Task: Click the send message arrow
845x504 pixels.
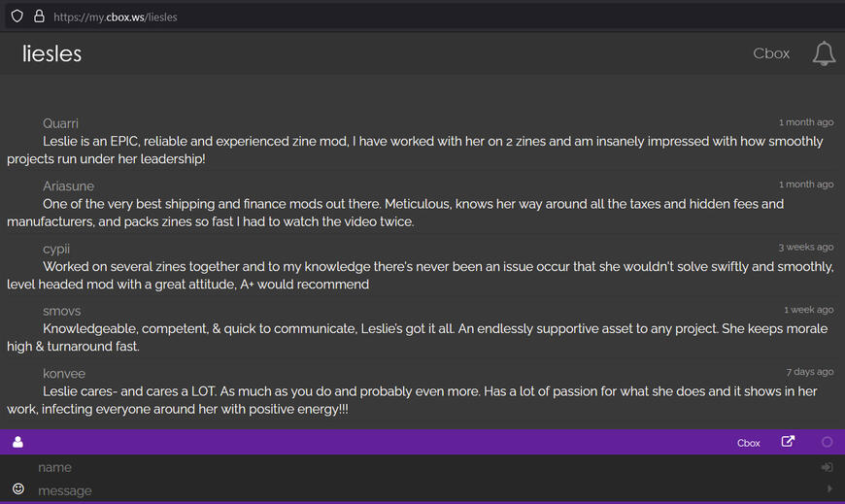Action: (x=828, y=488)
